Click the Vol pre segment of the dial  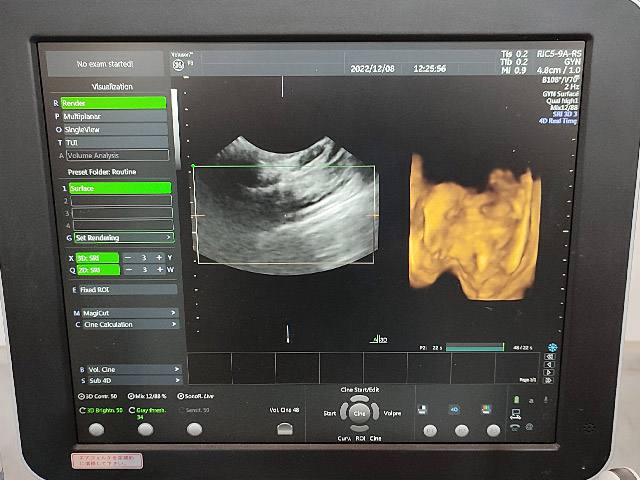pyautogui.click(x=376, y=413)
